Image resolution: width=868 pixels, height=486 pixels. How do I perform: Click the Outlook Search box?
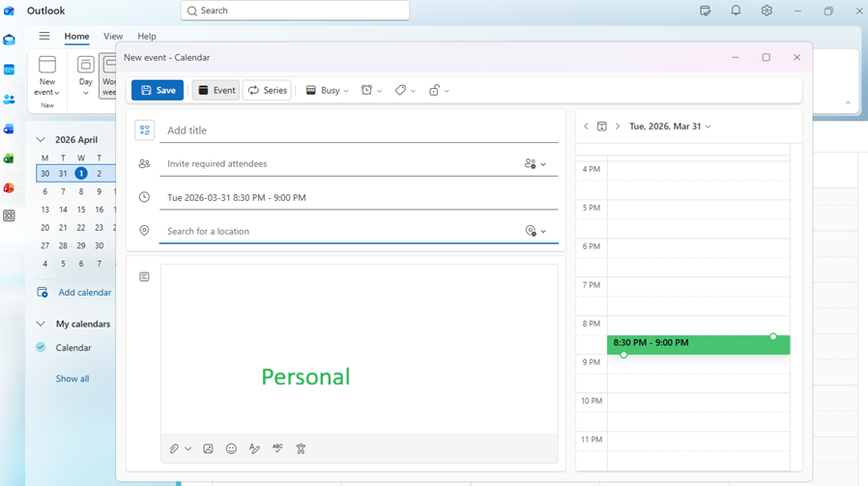click(x=295, y=11)
